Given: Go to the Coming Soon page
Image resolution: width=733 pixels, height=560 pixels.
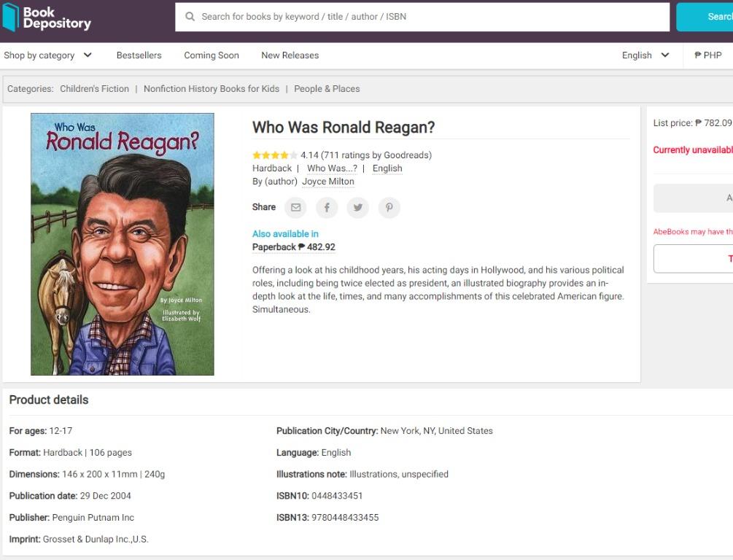Looking at the screenshot, I should [211, 55].
